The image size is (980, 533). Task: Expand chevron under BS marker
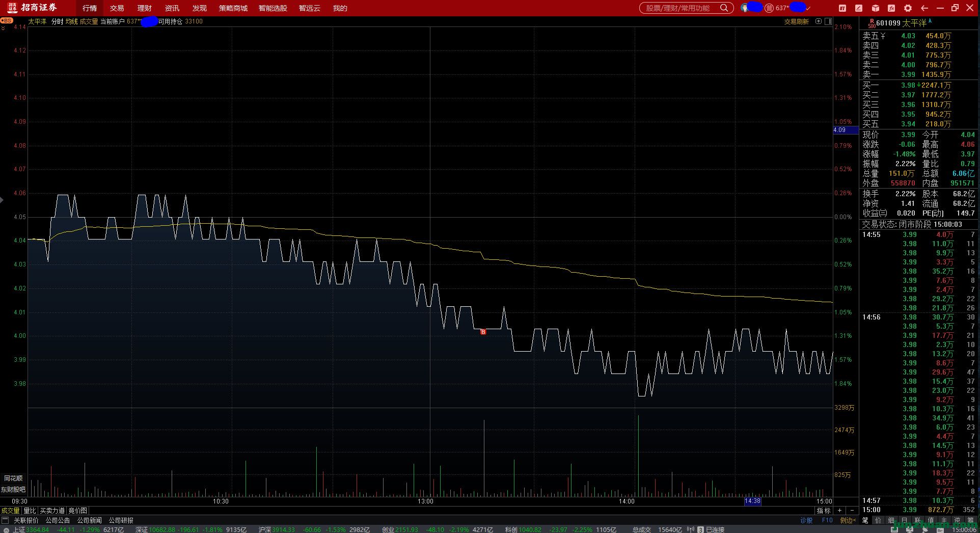[x=3, y=28]
